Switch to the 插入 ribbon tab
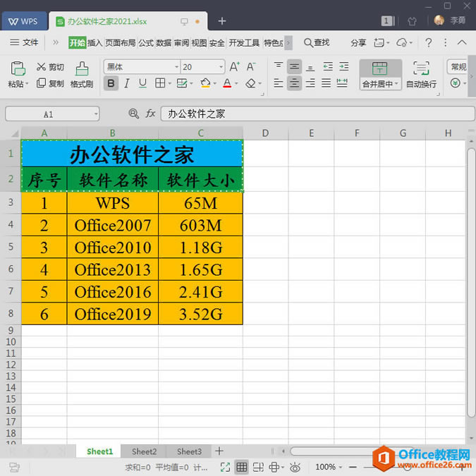This screenshot has height=476, width=476. tap(94, 43)
